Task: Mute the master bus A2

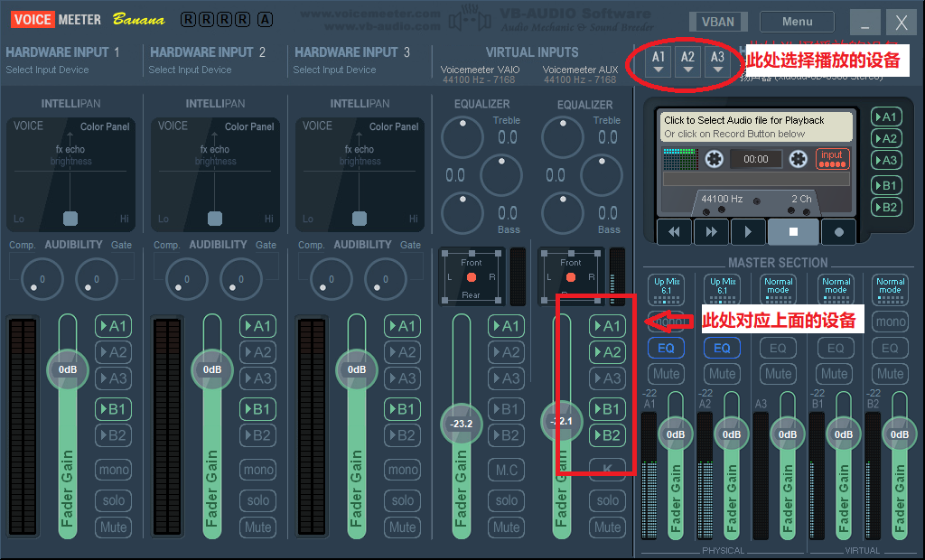Action: (722, 374)
